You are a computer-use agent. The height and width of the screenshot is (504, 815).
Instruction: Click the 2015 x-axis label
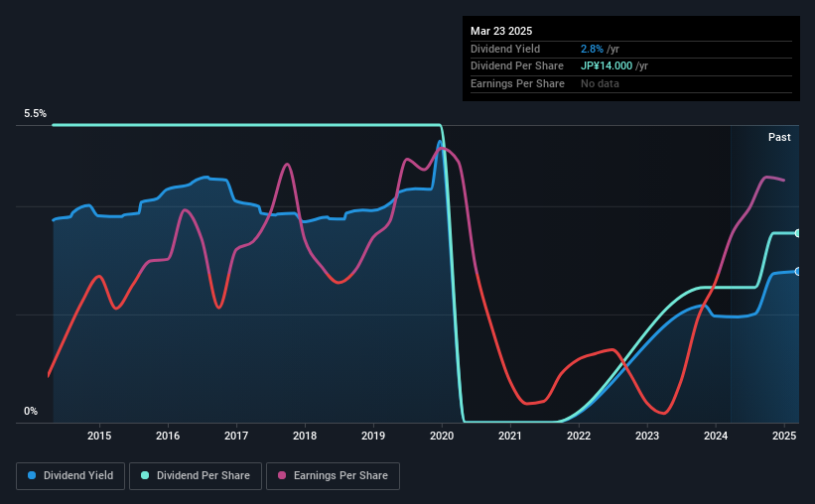99,436
